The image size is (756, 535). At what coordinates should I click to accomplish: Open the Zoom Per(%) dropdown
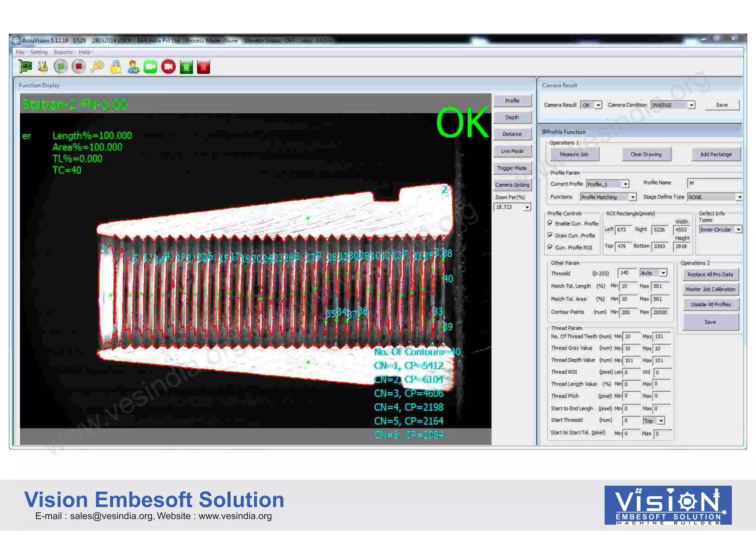pyautogui.click(x=512, y=207)
